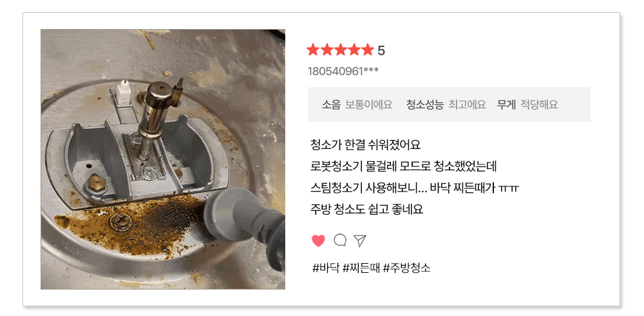Click the 청소성능 최고에요 rating tag
This screenshot has height=316, width=644.
coord(446,104)
